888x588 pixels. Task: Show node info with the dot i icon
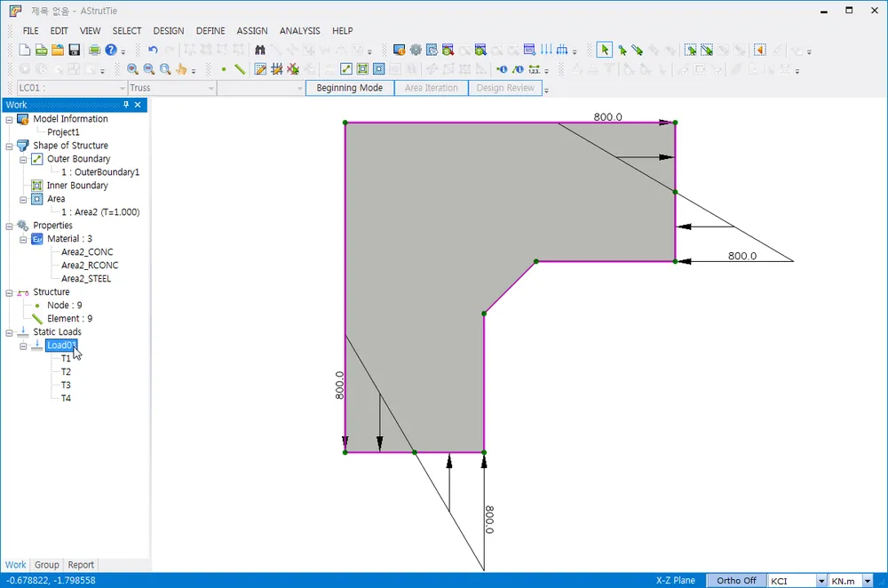pos(502,69)
